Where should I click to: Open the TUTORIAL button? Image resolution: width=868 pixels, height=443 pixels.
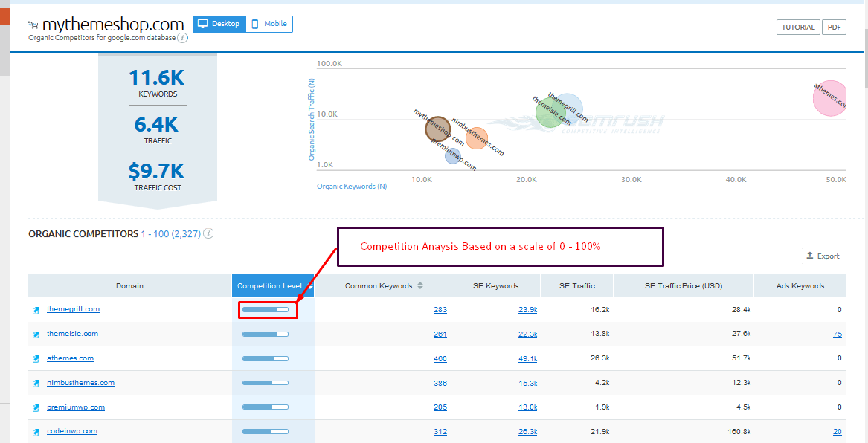coord(797,27)
